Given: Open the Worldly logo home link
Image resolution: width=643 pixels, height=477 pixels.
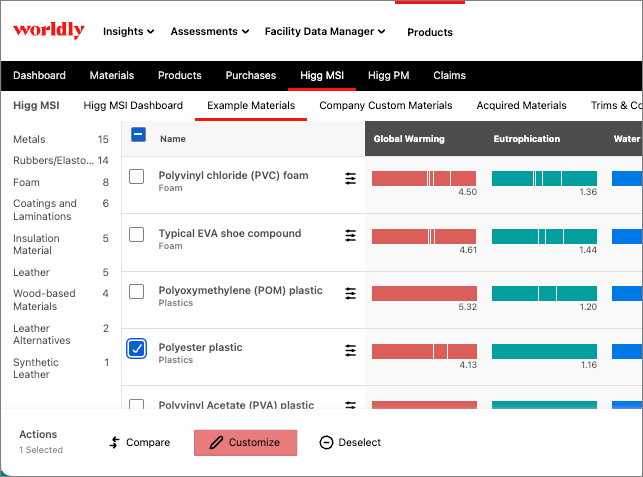Looking at the screenshot, I should [x=49, y=30].
